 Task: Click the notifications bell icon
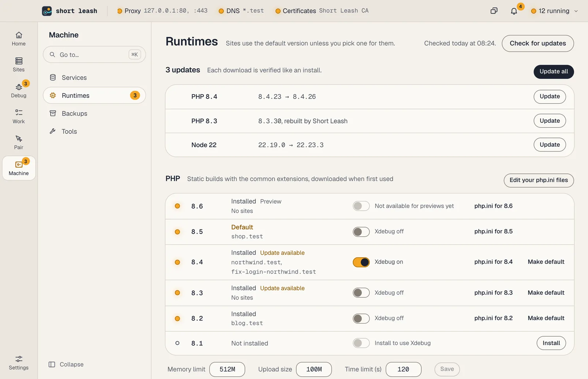click(514, 11)
